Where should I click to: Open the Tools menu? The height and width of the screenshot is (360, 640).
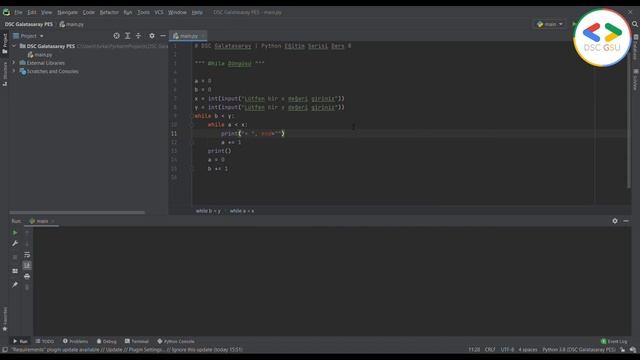click(143, 12)
